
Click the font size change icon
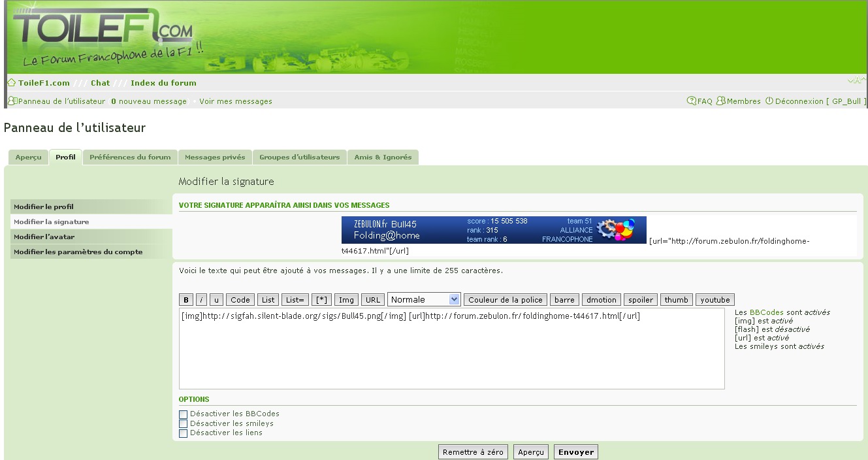click(x=856, y=81)
